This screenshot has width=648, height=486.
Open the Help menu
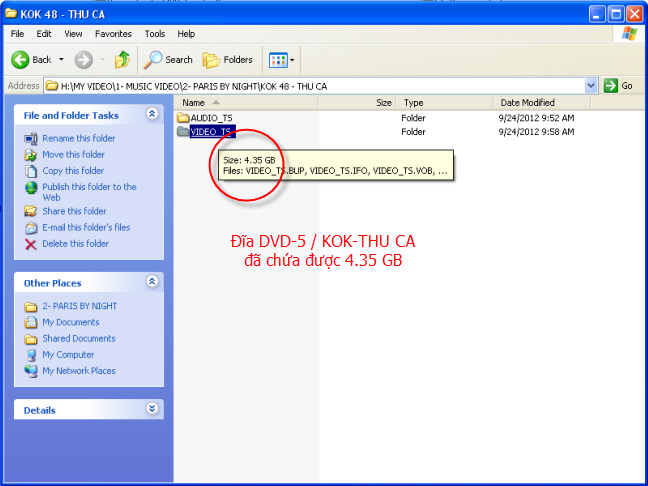point(186,34)
